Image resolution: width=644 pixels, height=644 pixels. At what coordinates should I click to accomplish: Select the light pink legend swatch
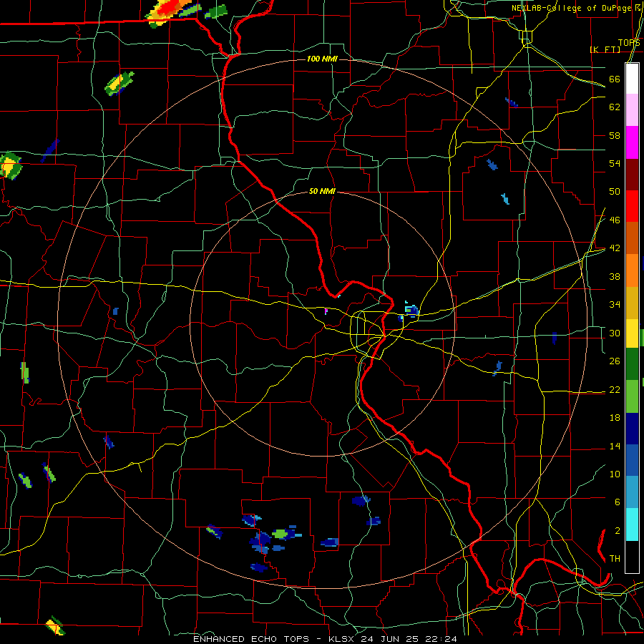click(632, 110)
